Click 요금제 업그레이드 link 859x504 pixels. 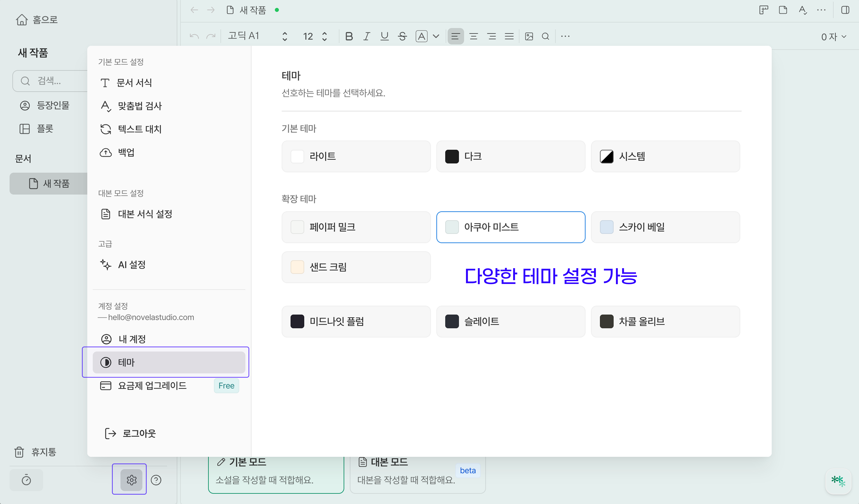pyautogui.click(x=152, y=386)
